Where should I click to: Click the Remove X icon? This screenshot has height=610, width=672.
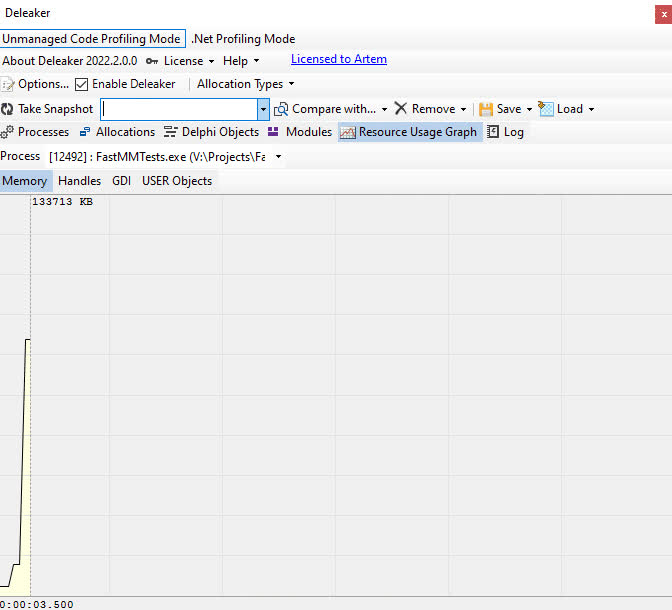point(401,108)
